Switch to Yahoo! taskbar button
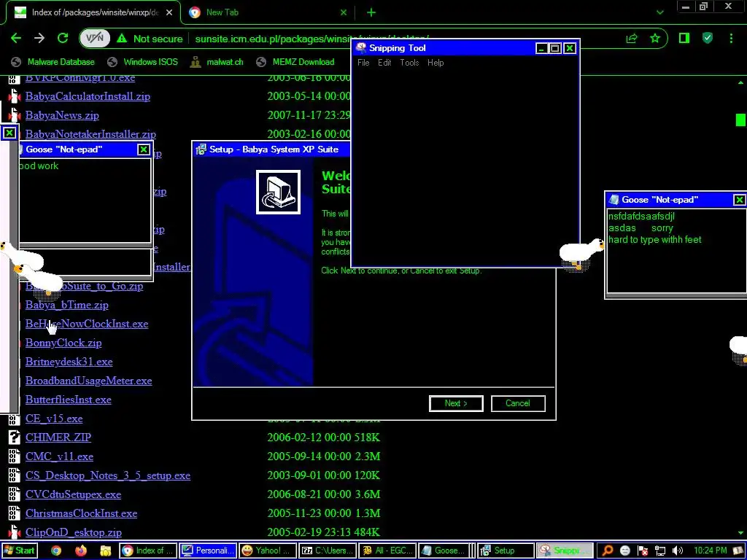 268,551
